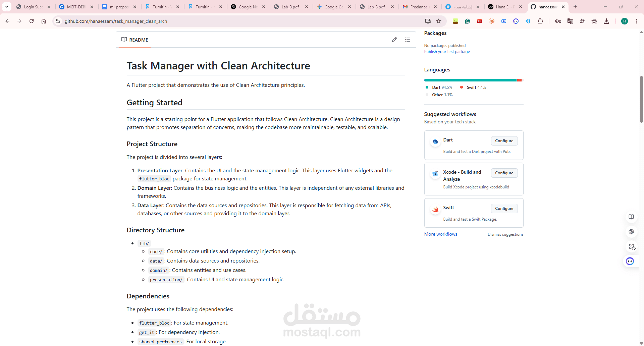The height and width of the screenshot is (346, 644).
Task: Close the hanaessam GitHub tab
Action: pos(563,7)
